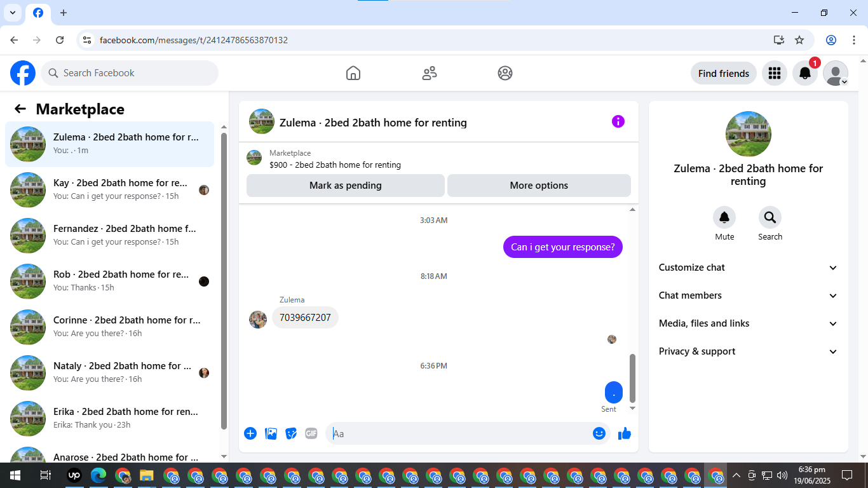Go back from Marketplace chats list
868x488 pixels.
[x=20, y=109]
